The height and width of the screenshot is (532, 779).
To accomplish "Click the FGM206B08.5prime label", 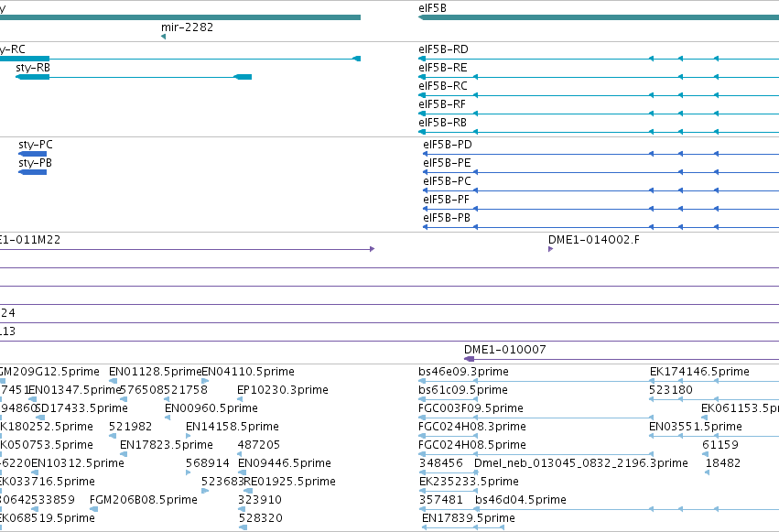I will point(143,500).
